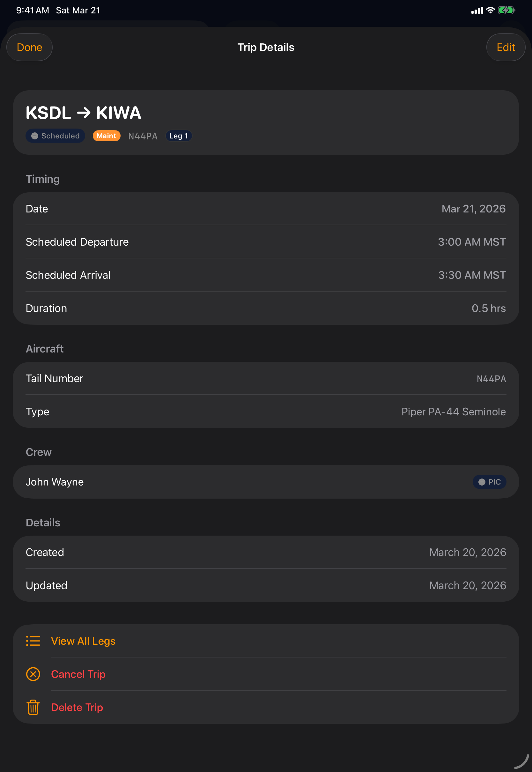
Task: Tap the John Wayne crew row
Action: tap(266, 482)
